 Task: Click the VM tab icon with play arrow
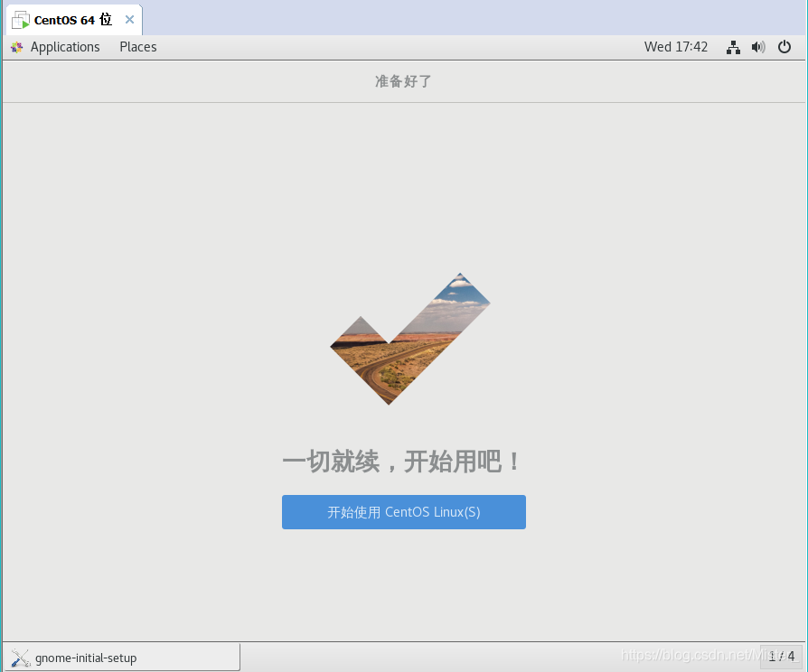click(x=21, y=20)
